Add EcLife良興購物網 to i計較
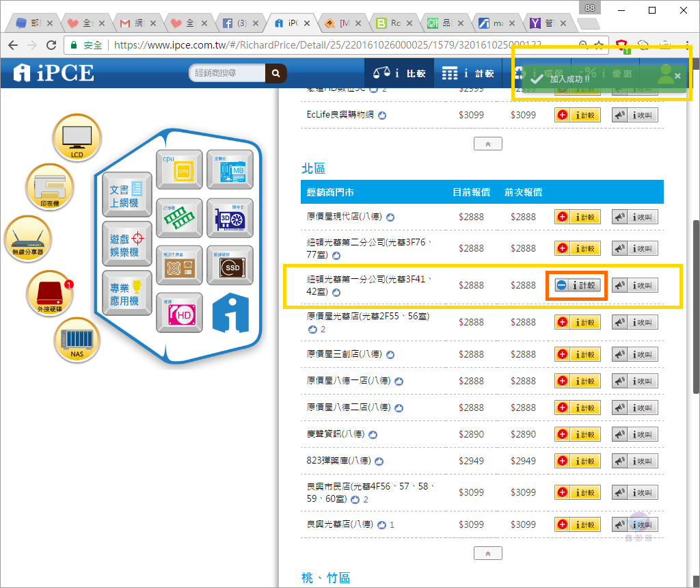Viewport: 700px width, 588px height. tap(578, 115)
